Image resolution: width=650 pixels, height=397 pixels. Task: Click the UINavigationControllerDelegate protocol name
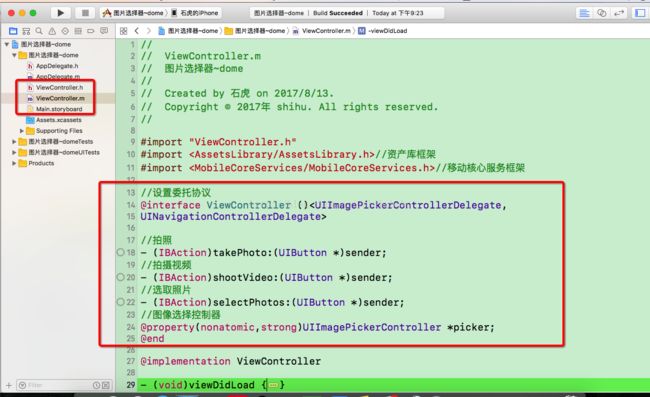point(230,216)
